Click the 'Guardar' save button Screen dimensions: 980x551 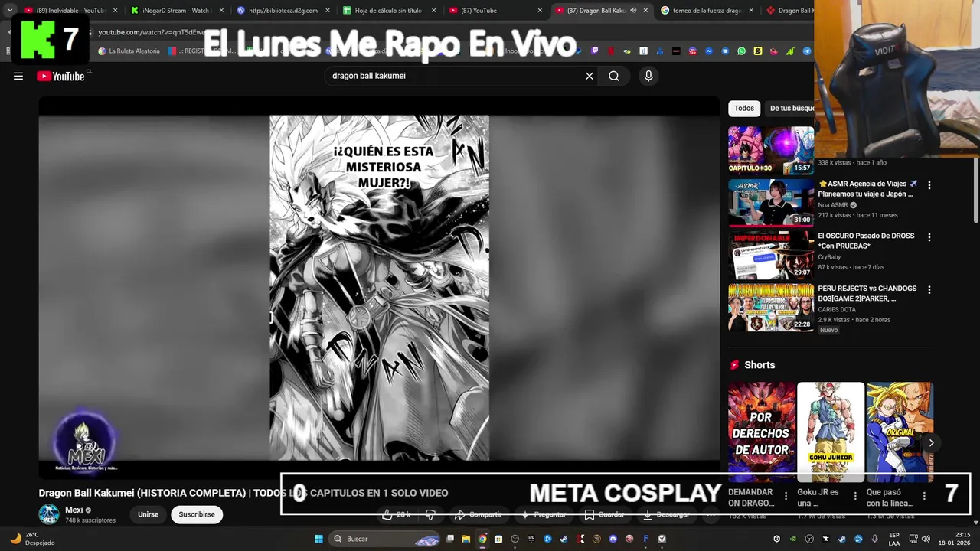pos(605,514)
